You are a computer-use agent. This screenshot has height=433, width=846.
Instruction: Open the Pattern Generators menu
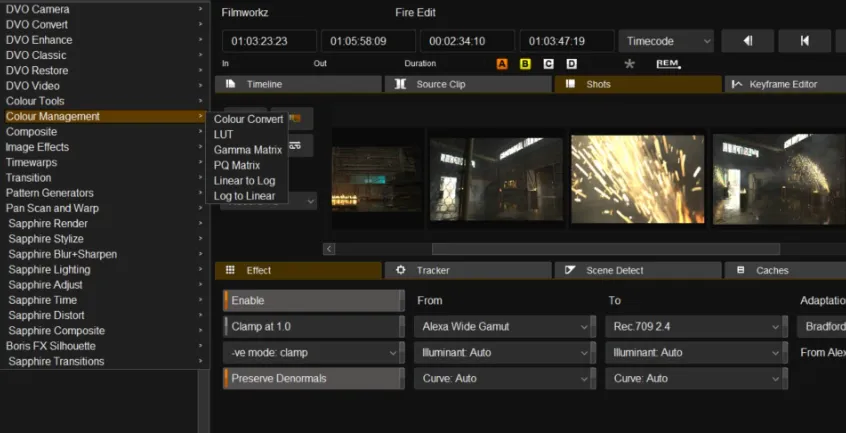tap(104, 193)
